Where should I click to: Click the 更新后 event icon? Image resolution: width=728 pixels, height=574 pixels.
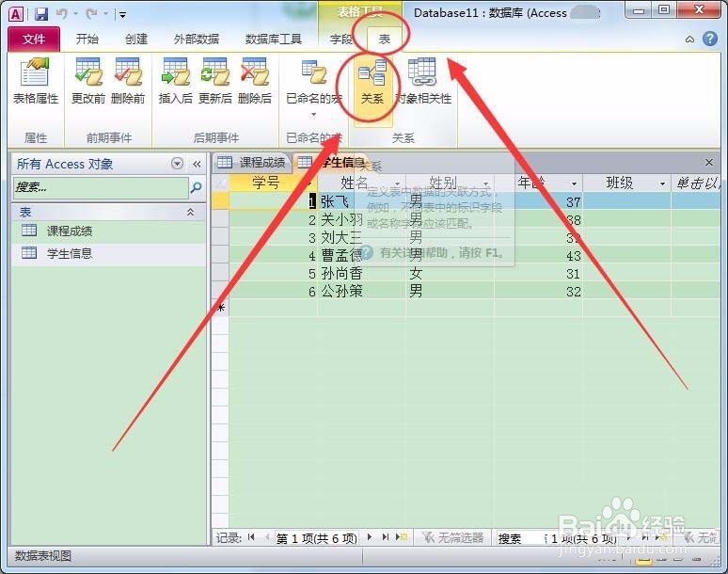(215, 81)
